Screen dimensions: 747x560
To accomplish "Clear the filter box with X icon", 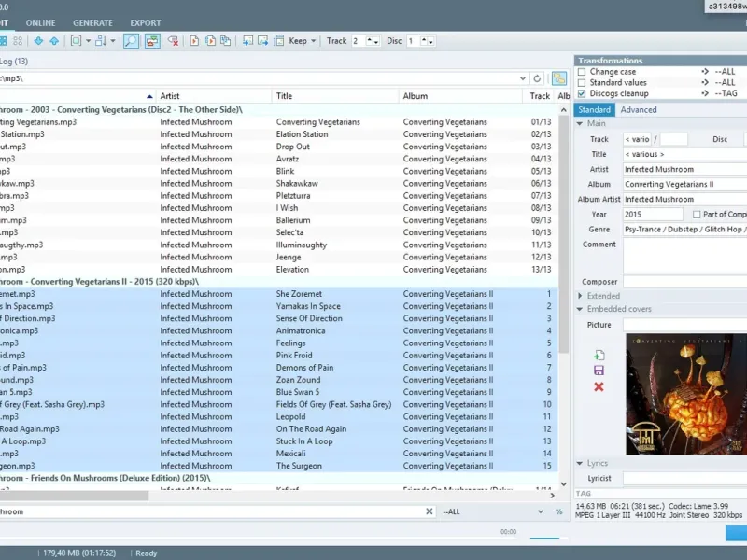I will [430, 511].
